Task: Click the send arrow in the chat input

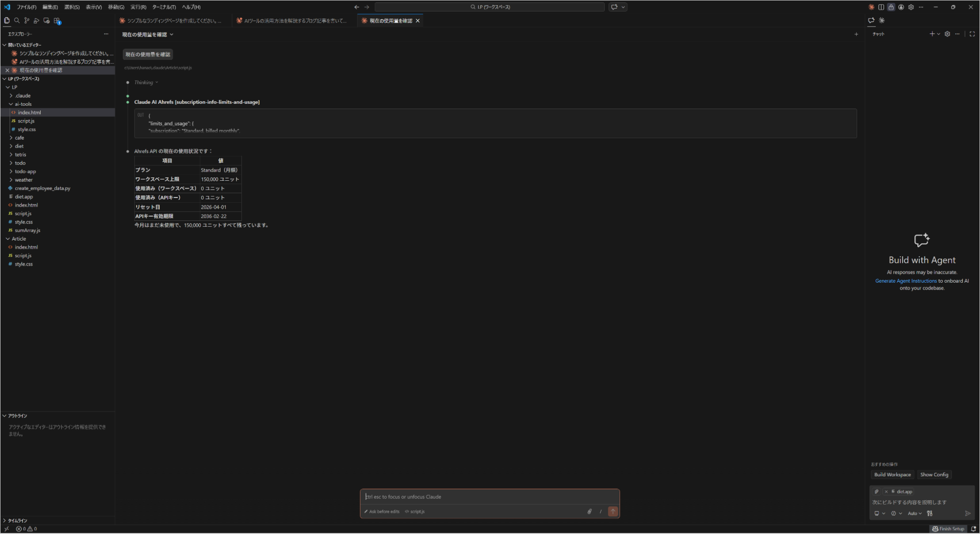Action: [x=612, y=511]
